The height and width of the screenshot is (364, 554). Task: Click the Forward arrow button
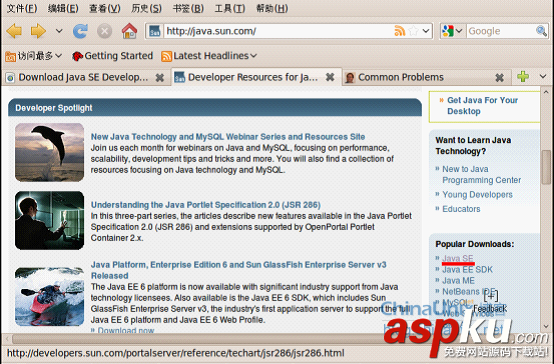click(38, 31)
